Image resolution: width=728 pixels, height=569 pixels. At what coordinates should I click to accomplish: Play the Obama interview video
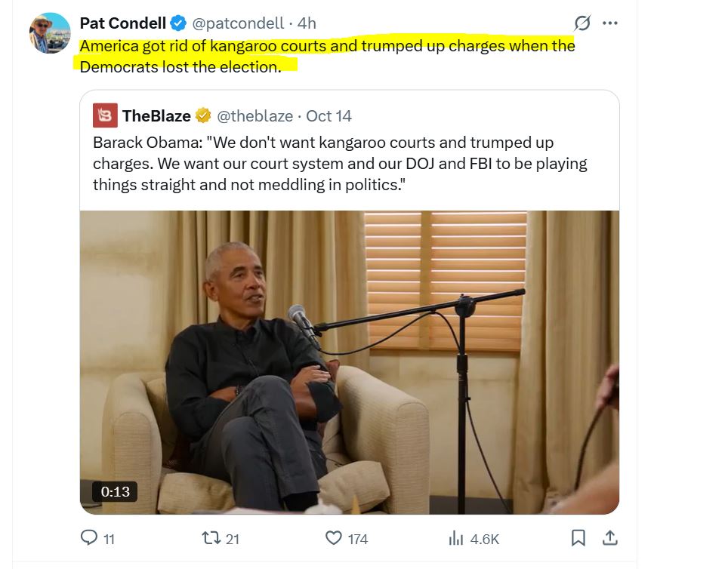pos(349,362)
